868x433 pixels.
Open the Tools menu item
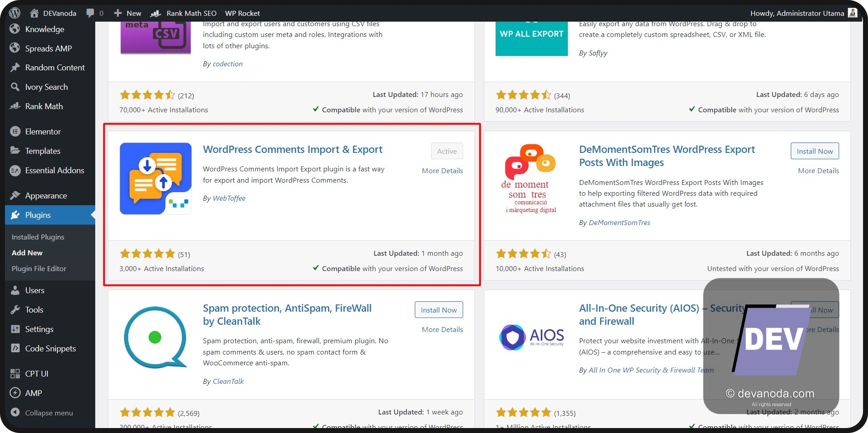pyautogui.click(x=34, y=309)
